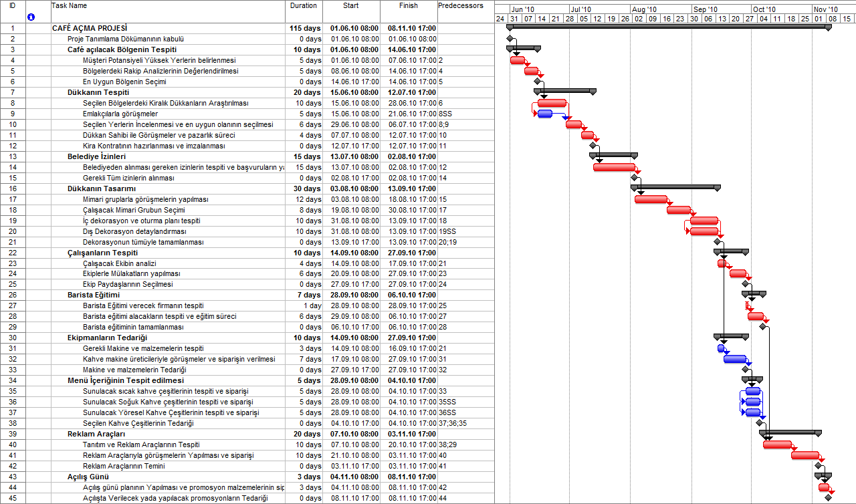Select row number 1 in ID column
Viewport: 856px width, 504px height.
click(x=12, y=28)
